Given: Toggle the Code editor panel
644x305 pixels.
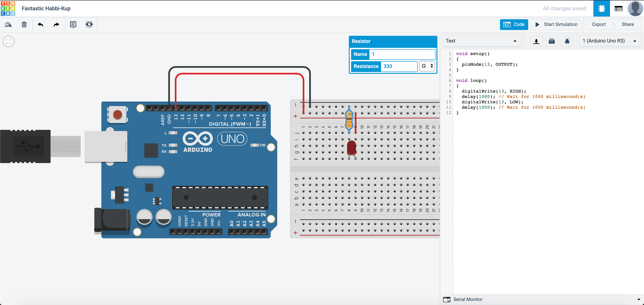Looking at the screenshot, I should pos(514,25).
